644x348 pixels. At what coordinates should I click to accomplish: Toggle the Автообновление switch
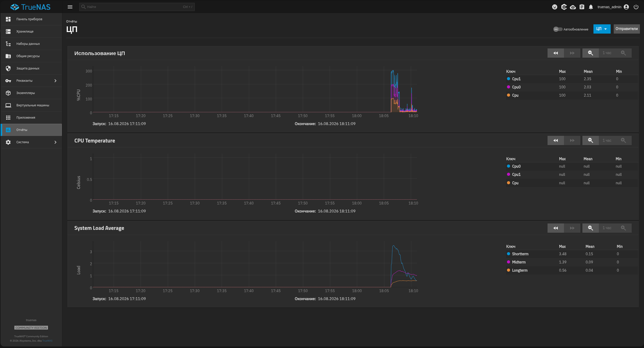click(558, 29)
